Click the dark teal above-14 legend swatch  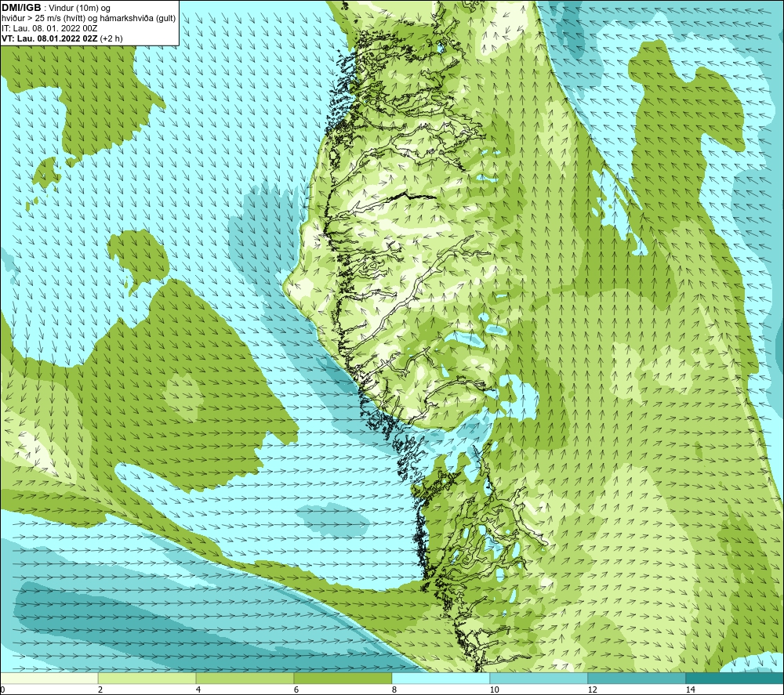point(735,678)
